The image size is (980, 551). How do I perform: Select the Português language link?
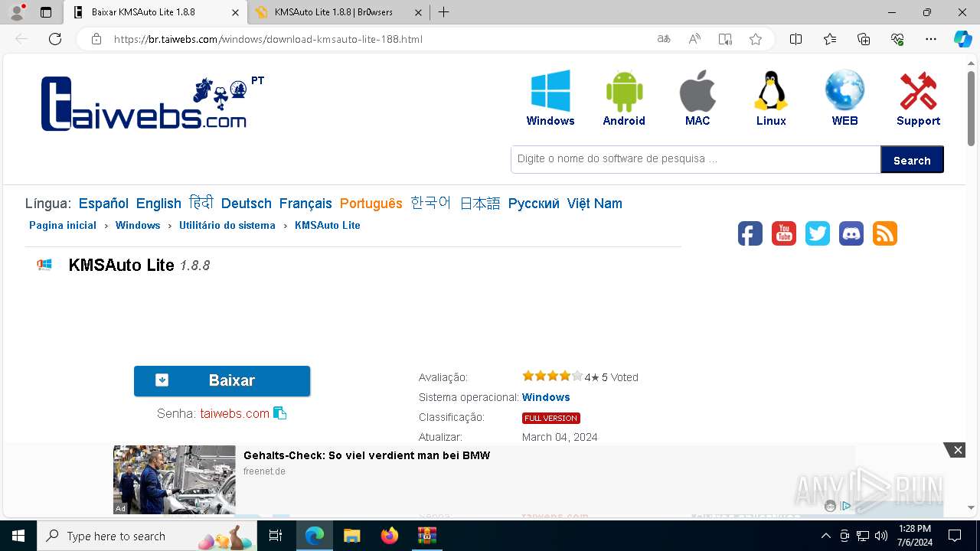(x=371, y=204)
